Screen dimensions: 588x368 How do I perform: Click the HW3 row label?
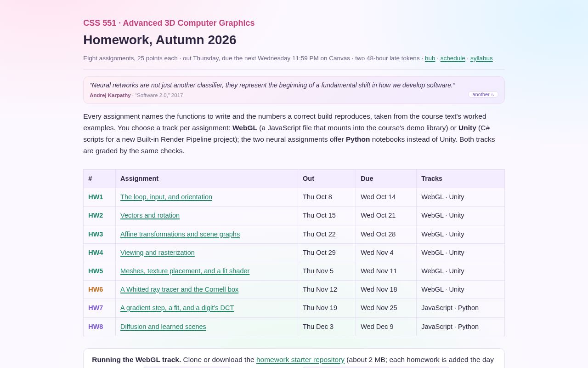click(96, 234)
